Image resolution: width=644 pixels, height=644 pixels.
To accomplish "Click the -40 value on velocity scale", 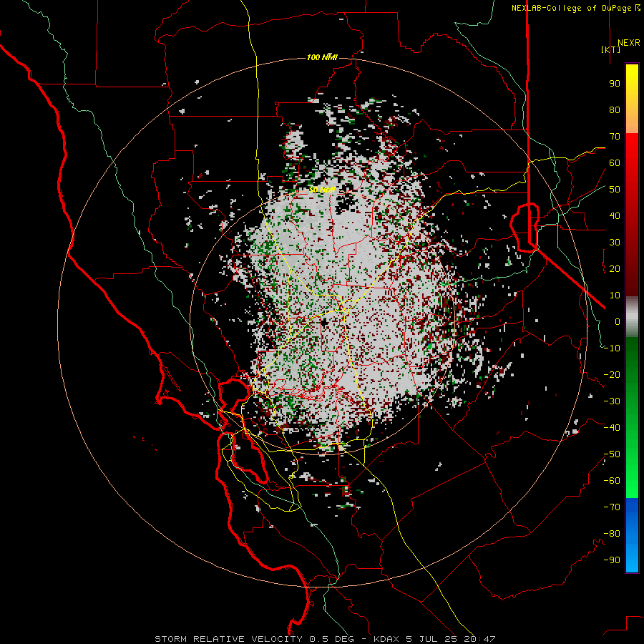I will [x=612, y=428].
